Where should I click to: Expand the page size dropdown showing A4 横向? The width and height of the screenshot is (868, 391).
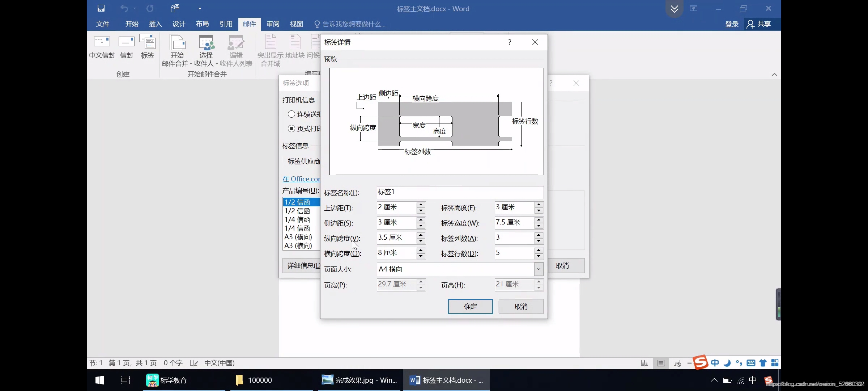click(539, 269)
